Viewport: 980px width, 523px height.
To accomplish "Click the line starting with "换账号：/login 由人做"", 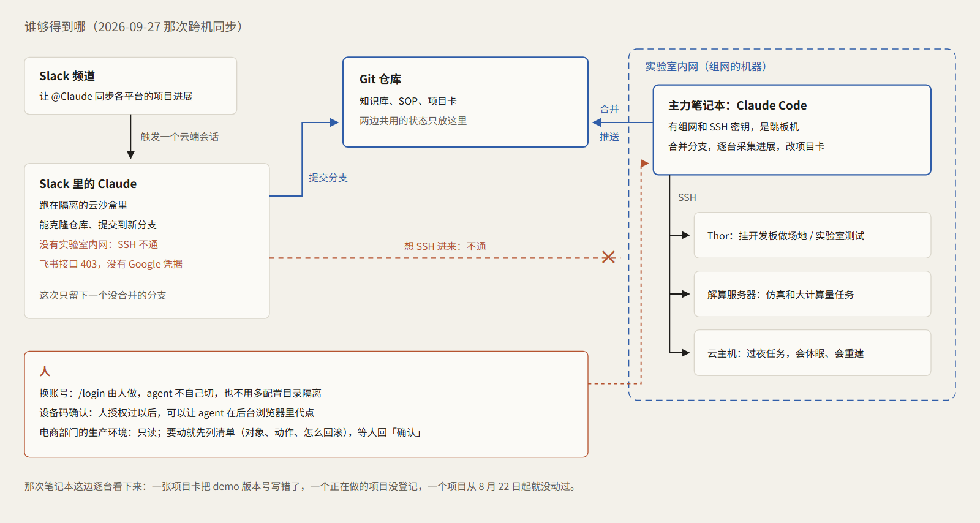I will pyautogui.click(x=181, y=393).
